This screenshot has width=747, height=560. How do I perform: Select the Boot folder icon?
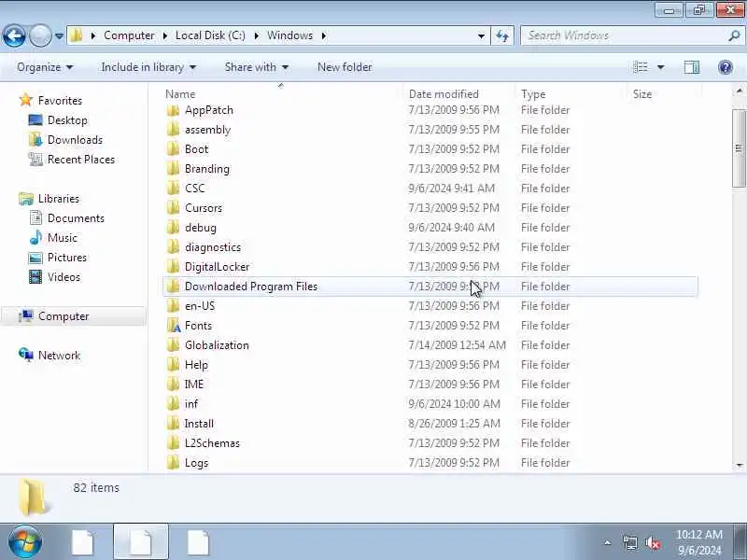[x=174, y=149]
